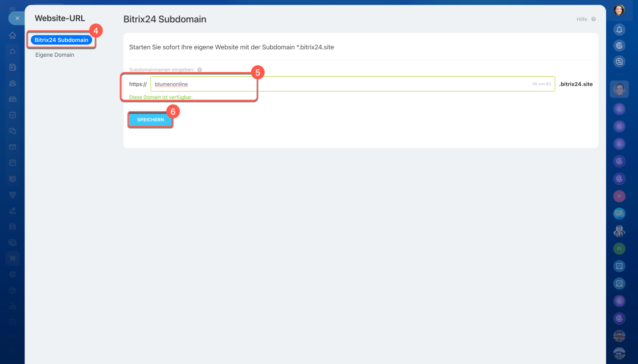
Task: Click the home icon in left sidebar
Action: tap(12, 35)
